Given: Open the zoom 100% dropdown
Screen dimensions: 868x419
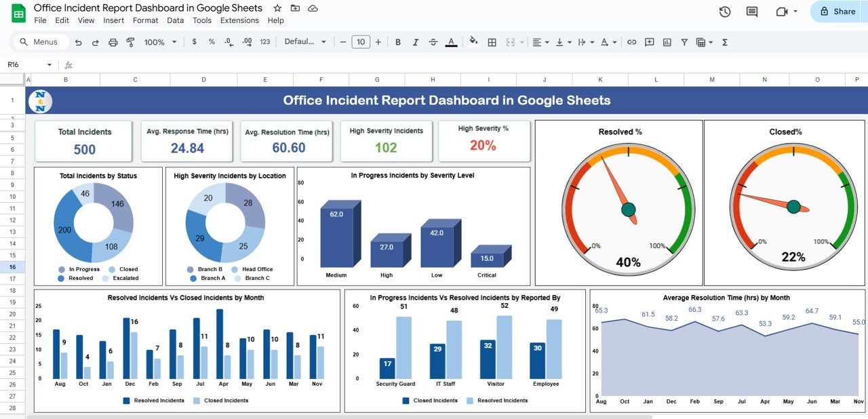Looking at the screenshot, I should pos(160,42).
